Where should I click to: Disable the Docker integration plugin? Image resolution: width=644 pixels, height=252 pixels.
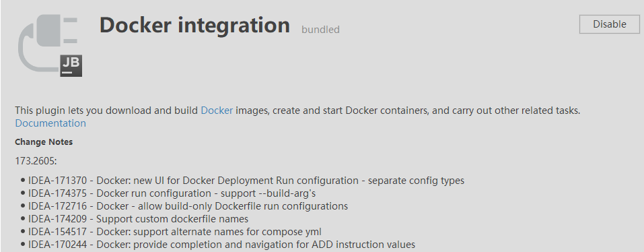pyautogui.click(x=610, y=24)
